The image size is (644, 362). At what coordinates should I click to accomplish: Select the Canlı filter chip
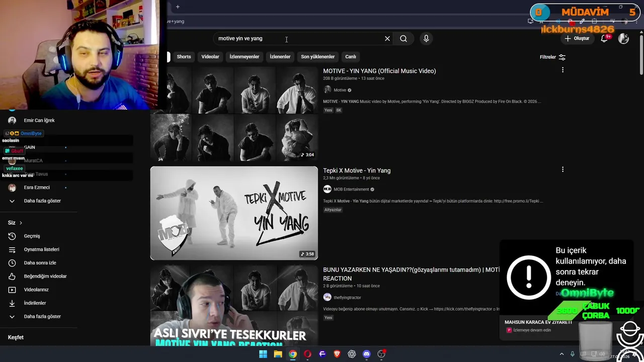point(351,57)
